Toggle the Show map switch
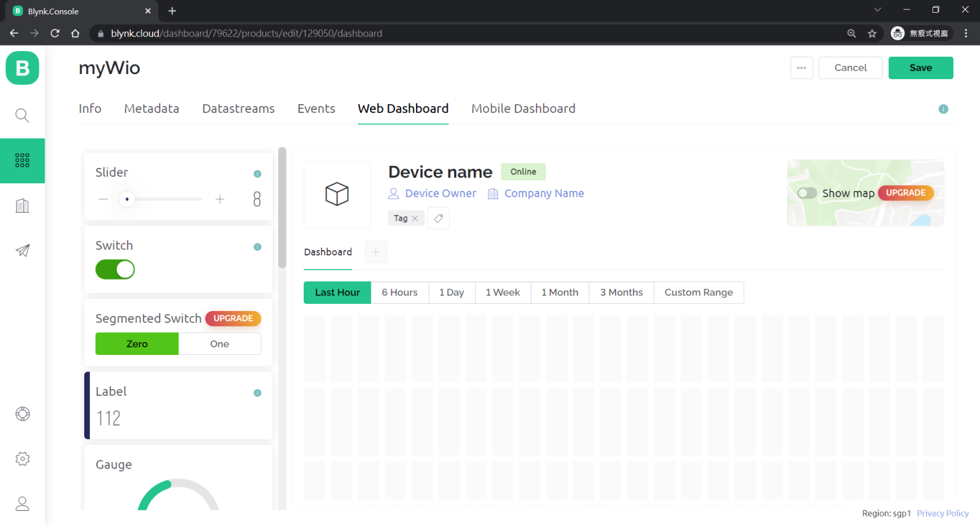This screenshot has height=526, width=980. tap(807, 193)
